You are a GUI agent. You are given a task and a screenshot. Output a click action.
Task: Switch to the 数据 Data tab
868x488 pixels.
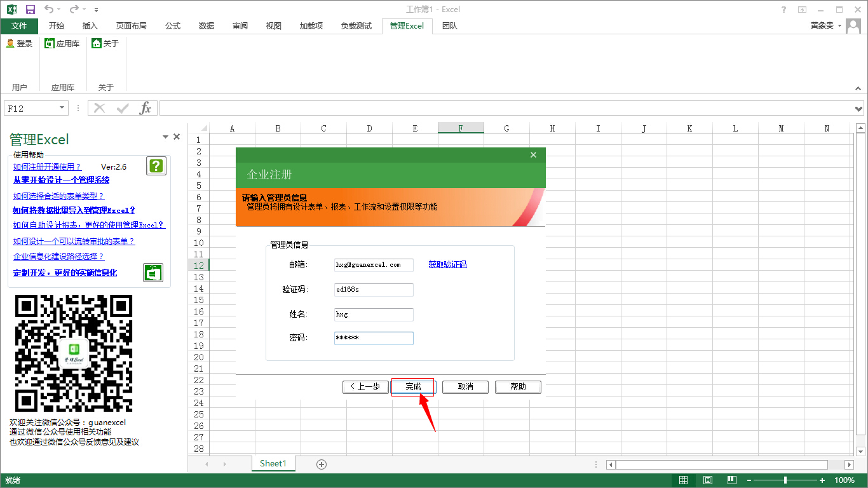click(207, 26)
